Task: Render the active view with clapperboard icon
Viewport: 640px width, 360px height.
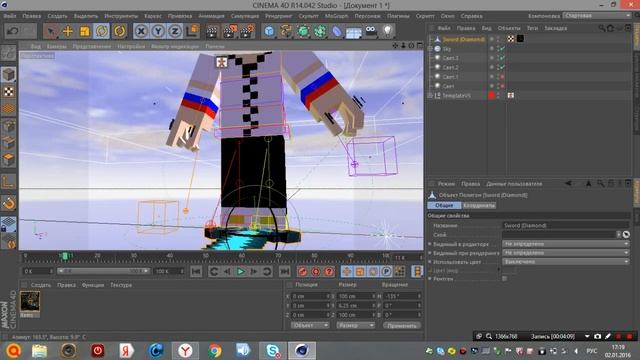Action: click(x=212, y=31)
